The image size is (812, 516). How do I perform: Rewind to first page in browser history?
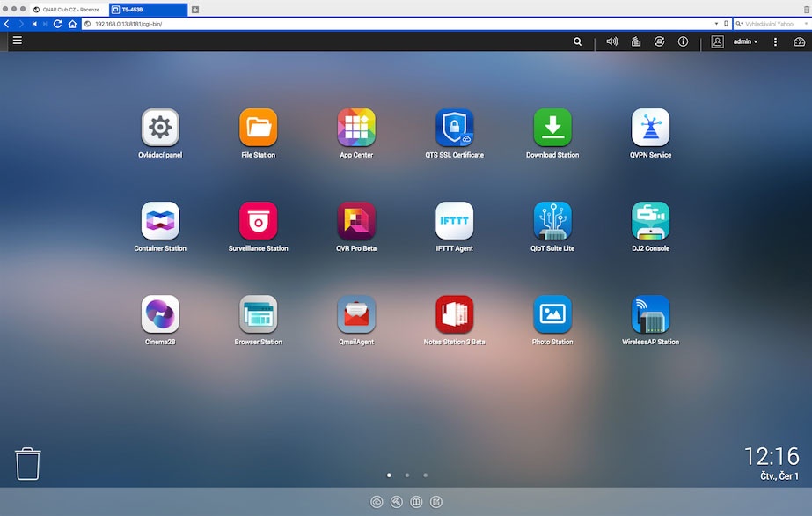(x=34, y=24)
